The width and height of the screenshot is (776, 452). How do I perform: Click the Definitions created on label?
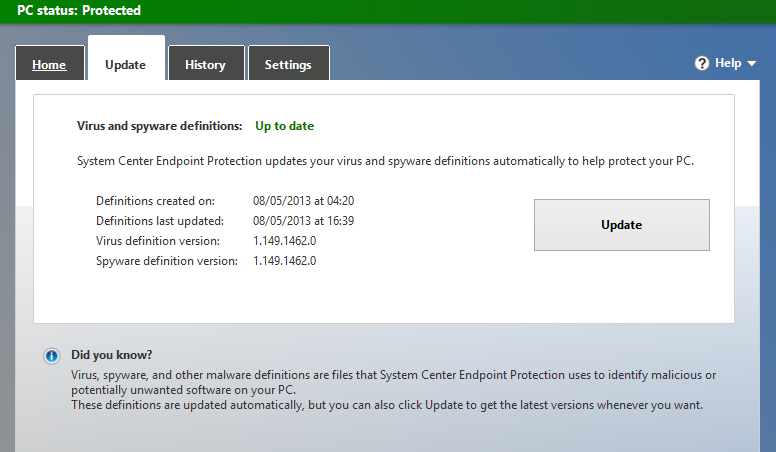point(155,200)
